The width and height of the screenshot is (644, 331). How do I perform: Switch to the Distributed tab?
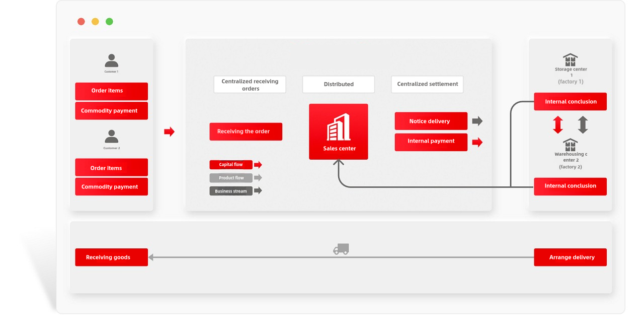pyautogui.click(x=338, y=84)
